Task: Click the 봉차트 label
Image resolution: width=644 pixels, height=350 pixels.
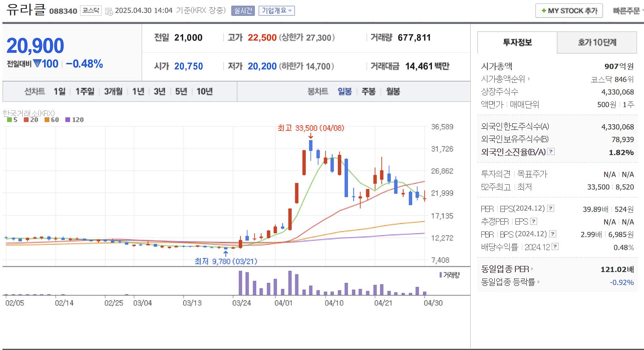Action: pos(318,91)
